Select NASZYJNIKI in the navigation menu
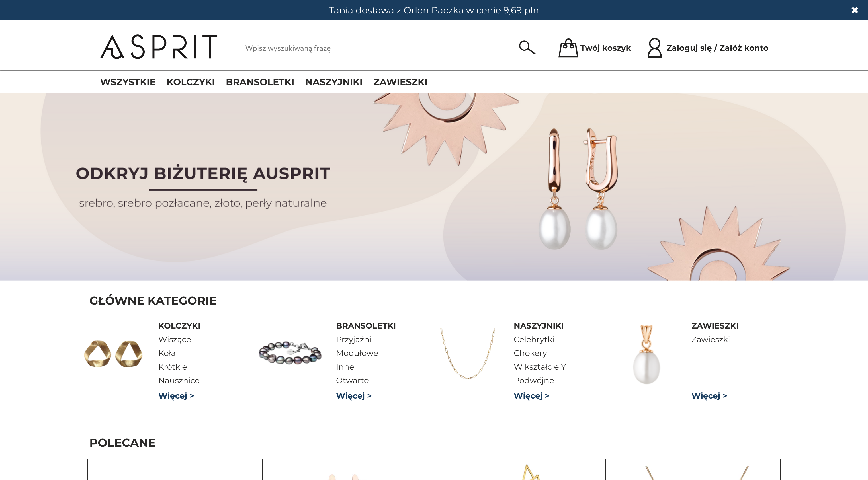Screen dimensions: 868x480 pos(333,82)
